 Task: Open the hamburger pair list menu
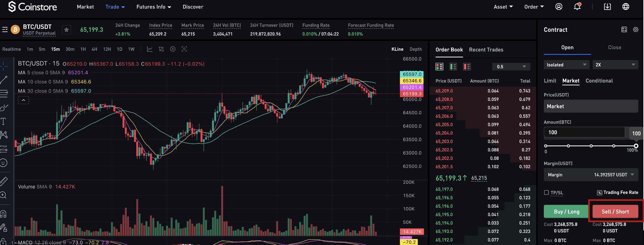click(5, 30)
